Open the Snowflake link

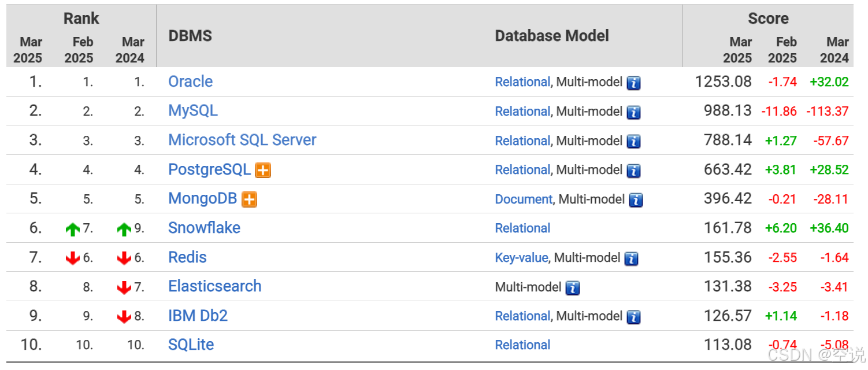point(204,228)
